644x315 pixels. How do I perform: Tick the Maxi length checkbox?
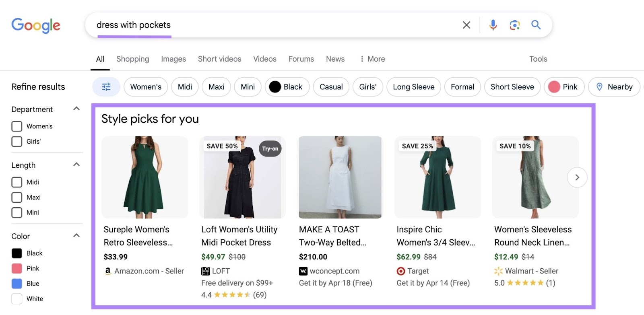(x=17, y=198)
